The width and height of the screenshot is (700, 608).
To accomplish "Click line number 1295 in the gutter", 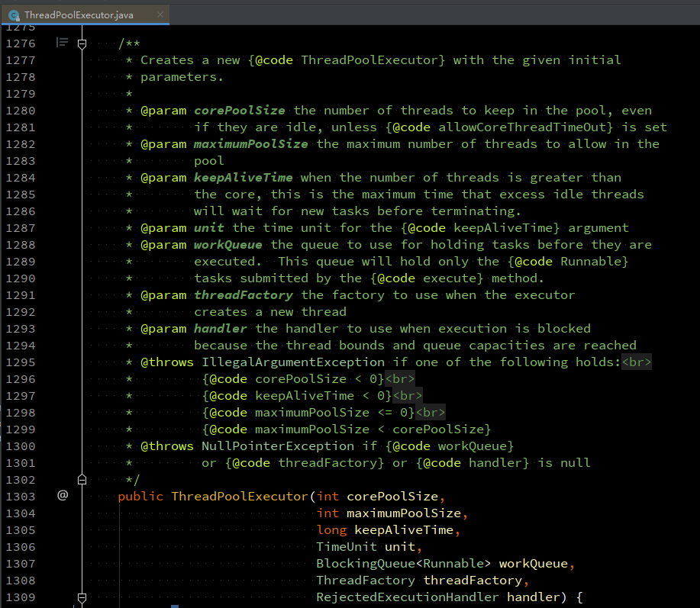I will click(x=20, y=362).
